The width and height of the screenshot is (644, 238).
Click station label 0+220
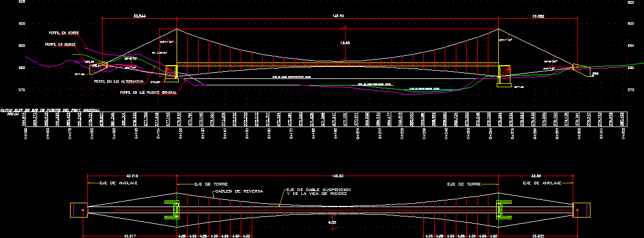click(402, 134)
